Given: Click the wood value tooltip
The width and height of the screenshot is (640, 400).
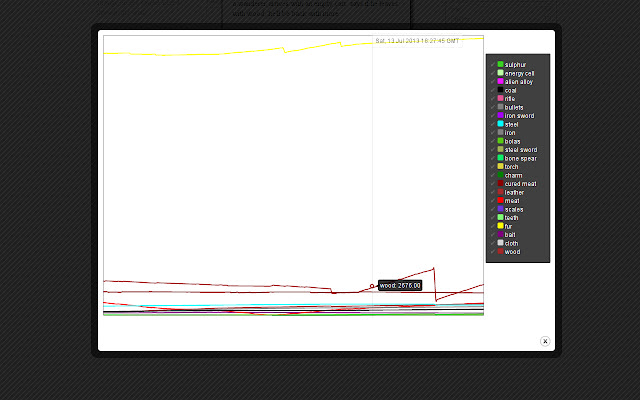Looking at the screenshot, I should (400, 285).
